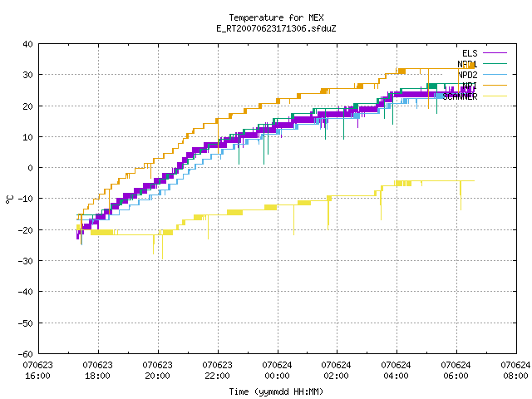Click the blue NPD2 legend line sample
This screenshot has width=532, height=399.
coord(495,74)
